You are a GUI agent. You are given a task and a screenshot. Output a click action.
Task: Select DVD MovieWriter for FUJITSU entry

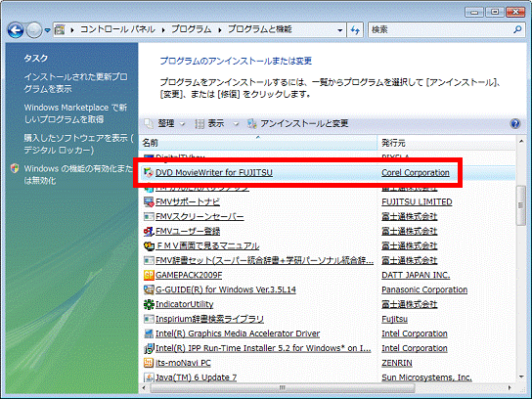214,173
